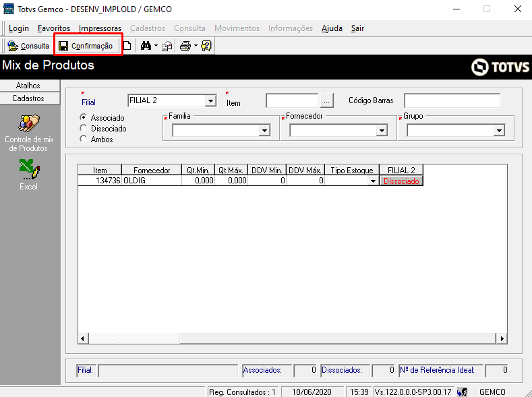Click the Associados count field
This screenshot has width=532, height=397.
(305, 371)
